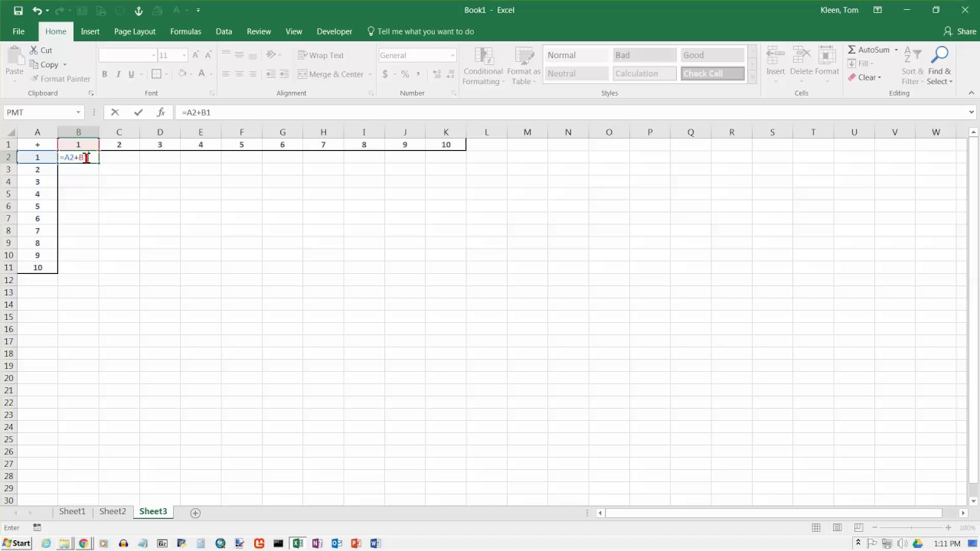The width and height of the screenshot is (980, 551).
Task: Open the Clear dropdown
Action: point(864,77)
